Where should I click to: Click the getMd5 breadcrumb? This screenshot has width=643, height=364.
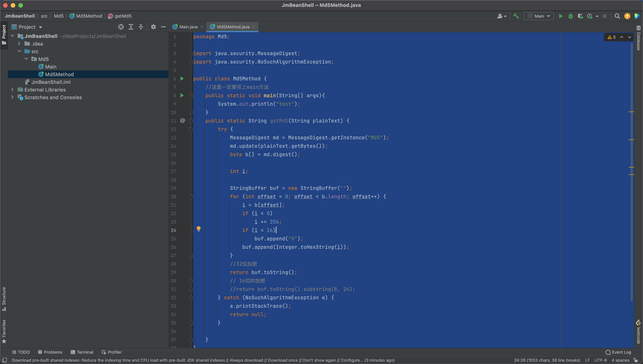[x=120, y=16]
